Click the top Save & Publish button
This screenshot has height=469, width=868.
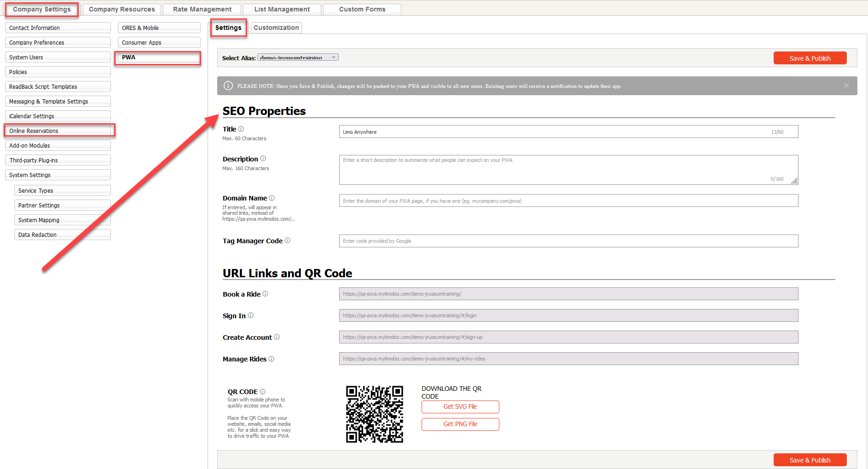810,58
